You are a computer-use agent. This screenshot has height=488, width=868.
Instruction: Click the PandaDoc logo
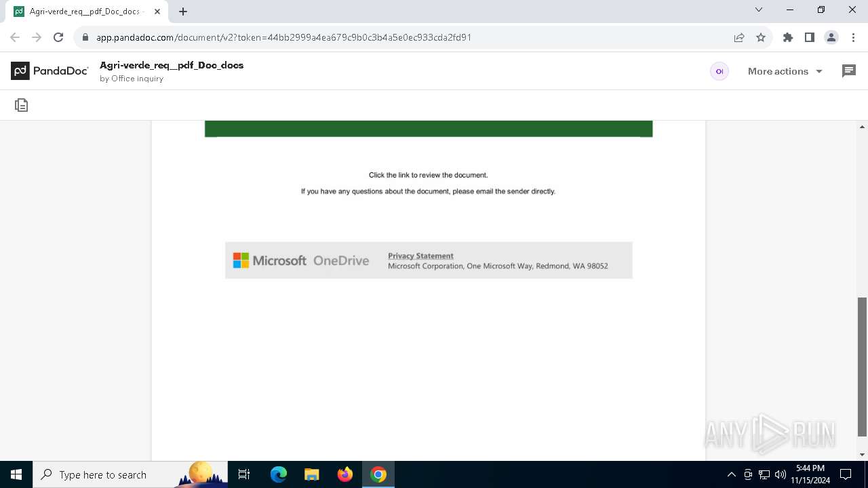[50, 70]
